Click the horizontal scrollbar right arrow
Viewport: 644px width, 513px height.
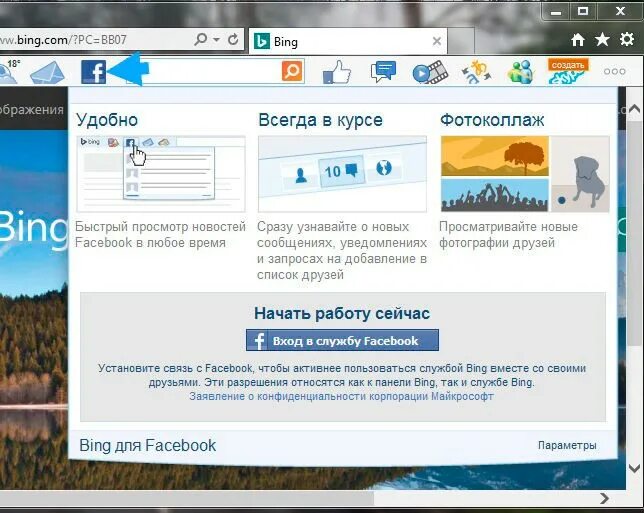(x=604, y=498)
